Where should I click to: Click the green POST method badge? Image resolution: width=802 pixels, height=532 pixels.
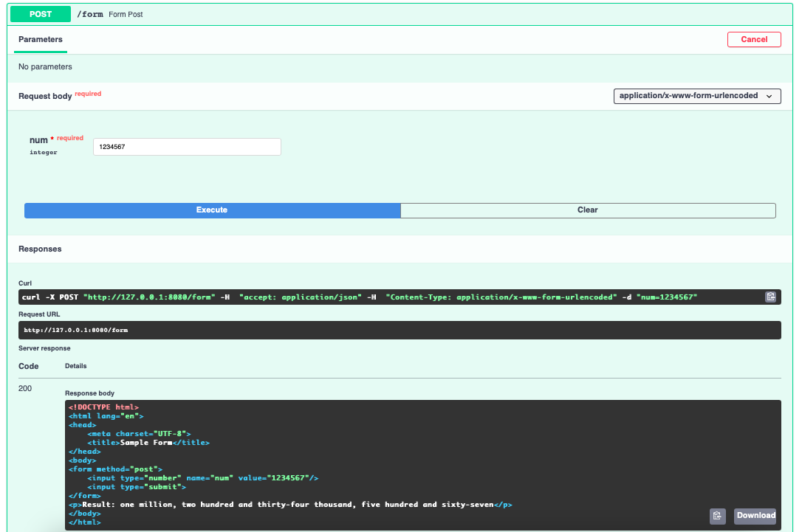coord(41,14)
